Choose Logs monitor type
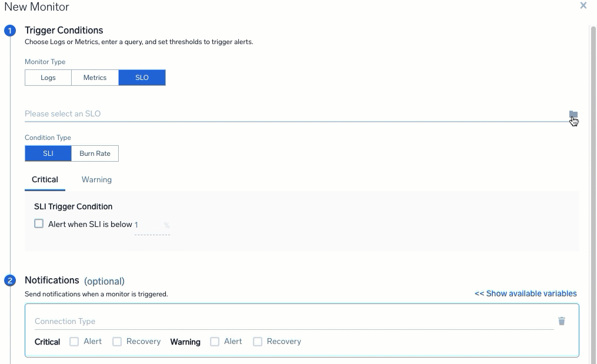Screen dimensions: 597x364 pyautogui.click(x=48, y=78)
